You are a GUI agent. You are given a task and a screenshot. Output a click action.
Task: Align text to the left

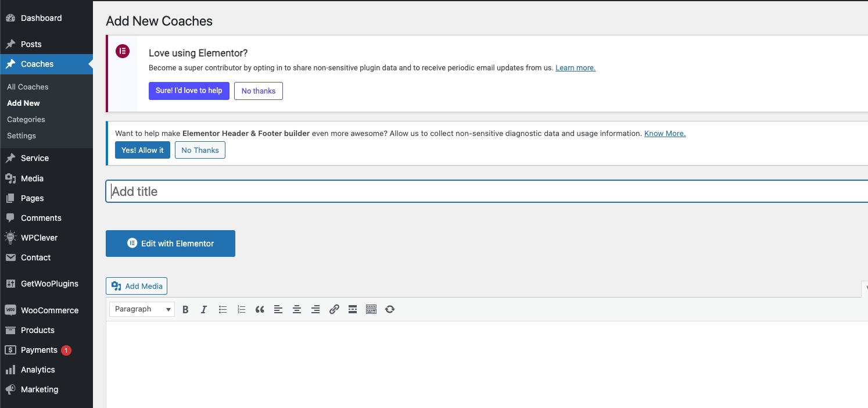click(x=278, y=310)
